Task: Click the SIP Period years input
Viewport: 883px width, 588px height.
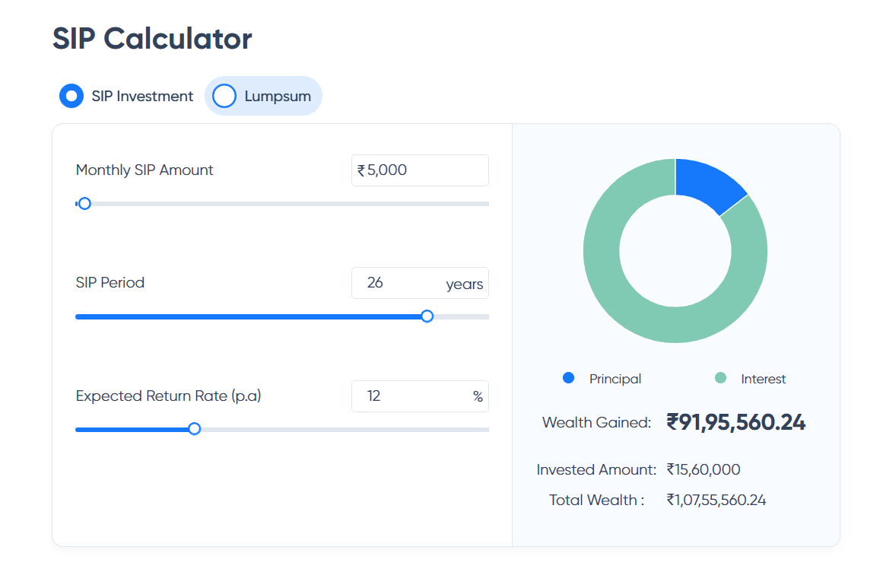Action: [395, 283]
